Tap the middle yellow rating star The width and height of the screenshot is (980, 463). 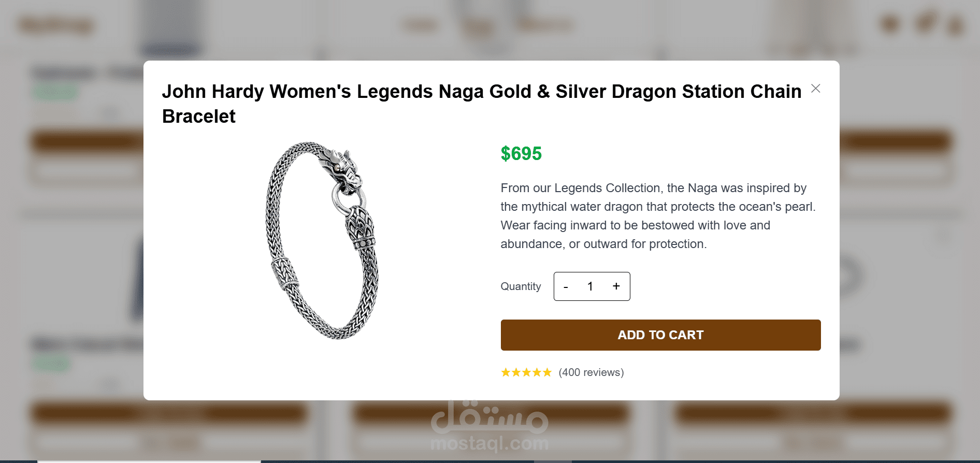coord(526,372)
